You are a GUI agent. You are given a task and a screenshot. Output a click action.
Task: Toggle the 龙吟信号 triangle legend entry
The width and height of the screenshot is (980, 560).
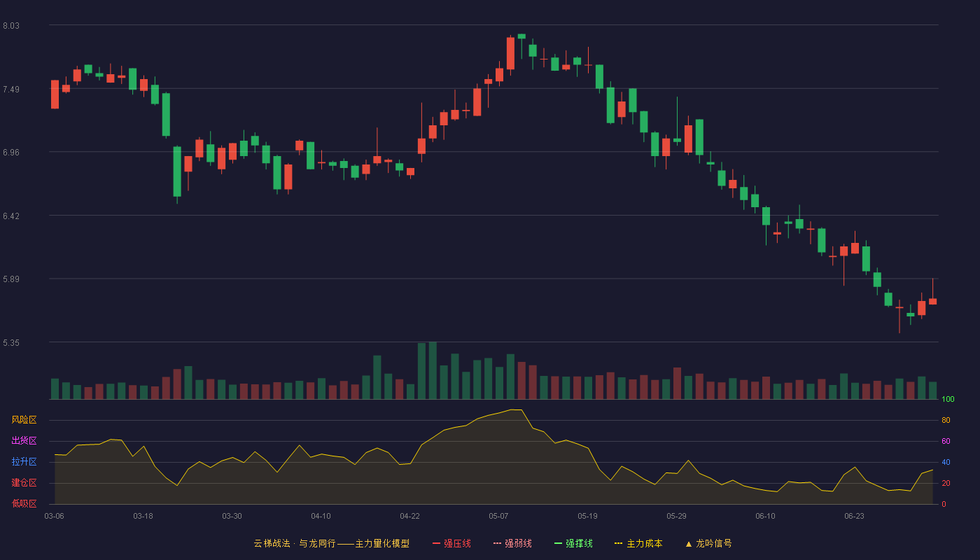point(708,543)
